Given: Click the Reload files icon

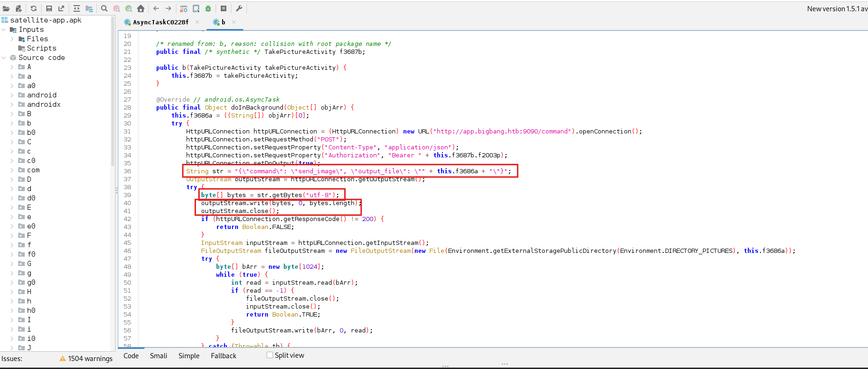Looking at the screenshot, I should coord(34,8).
